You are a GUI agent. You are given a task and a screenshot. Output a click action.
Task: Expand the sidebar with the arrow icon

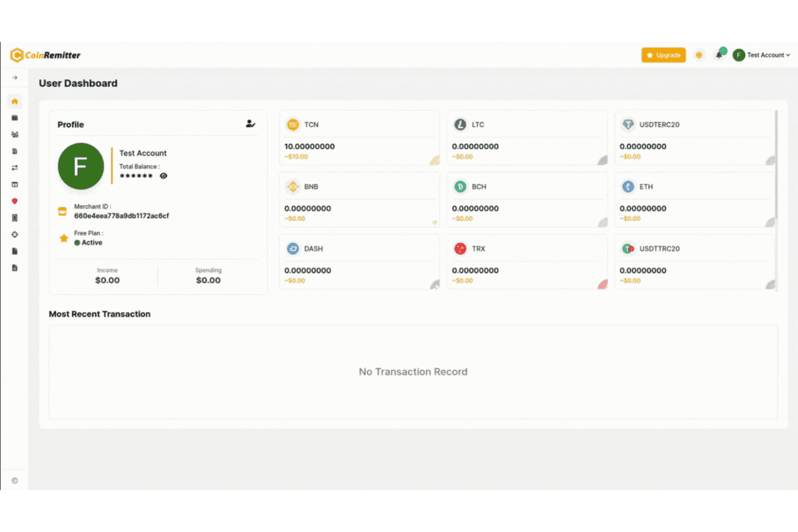tap(15, 78)
